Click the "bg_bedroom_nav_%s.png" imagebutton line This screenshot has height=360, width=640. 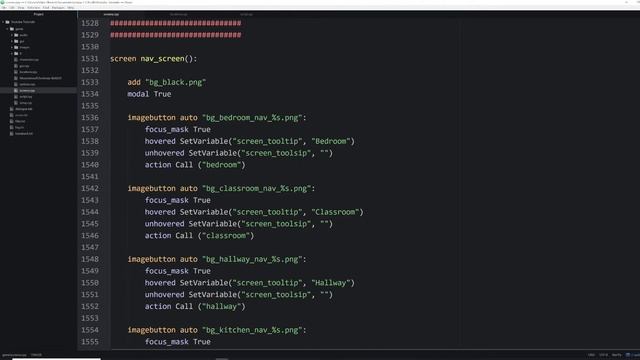(217, 118)
